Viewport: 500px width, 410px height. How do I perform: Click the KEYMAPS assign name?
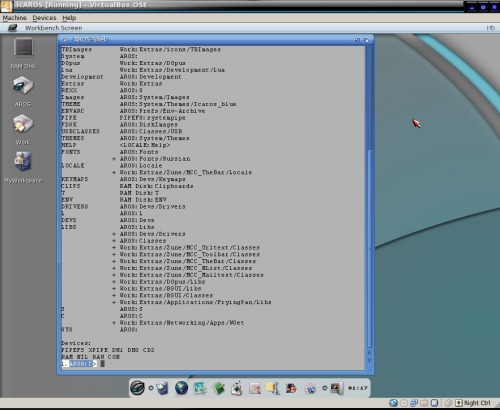point(75,179)
